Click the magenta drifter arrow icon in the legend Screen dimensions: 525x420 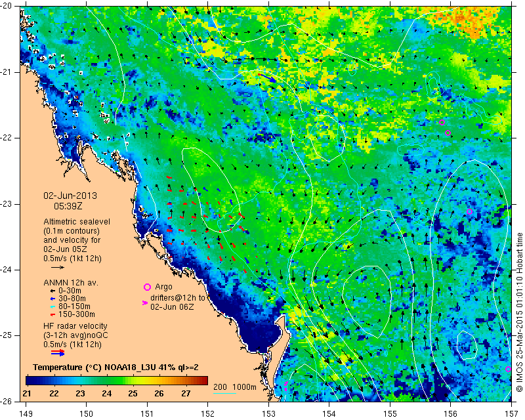coord(145,303)
